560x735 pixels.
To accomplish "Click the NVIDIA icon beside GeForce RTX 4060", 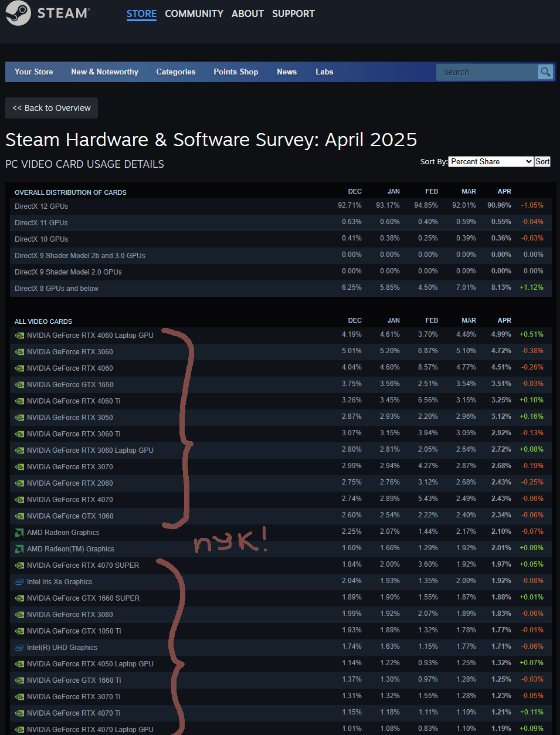I will point(19,368).
